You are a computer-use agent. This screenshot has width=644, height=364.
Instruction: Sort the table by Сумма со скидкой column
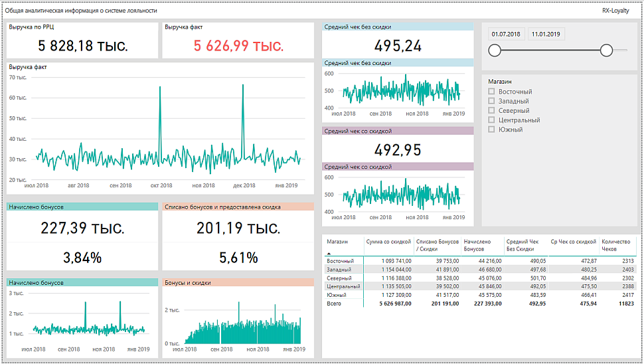(388, 242)
